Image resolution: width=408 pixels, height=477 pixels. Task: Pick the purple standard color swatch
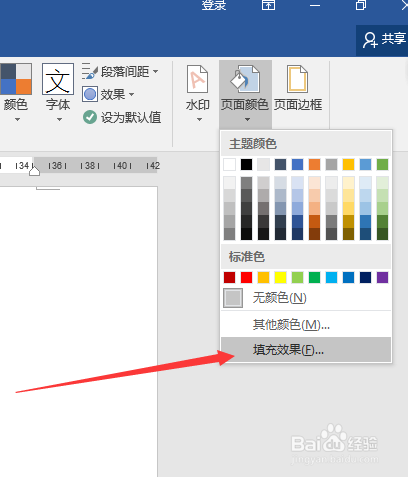(x=382, y=277)
